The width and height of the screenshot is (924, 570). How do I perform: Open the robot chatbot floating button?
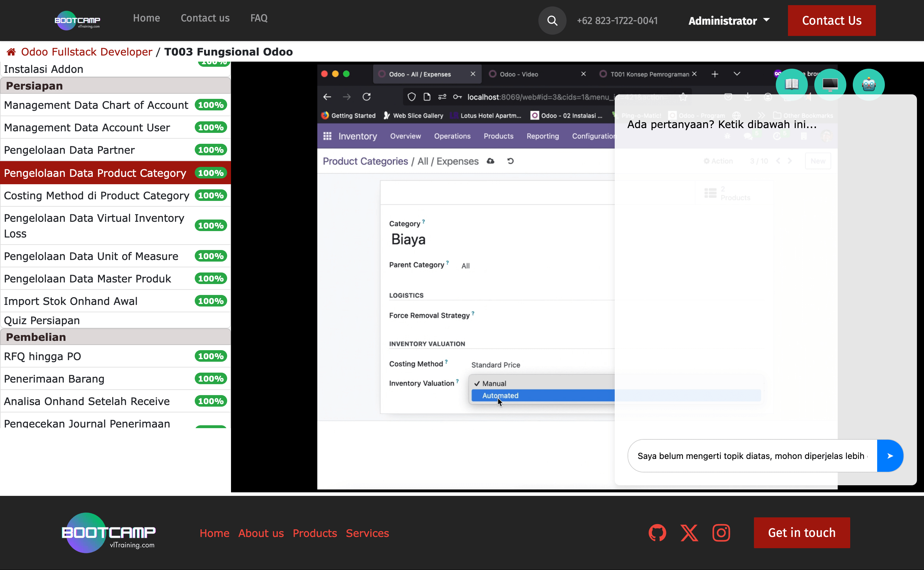pos(868,84)
